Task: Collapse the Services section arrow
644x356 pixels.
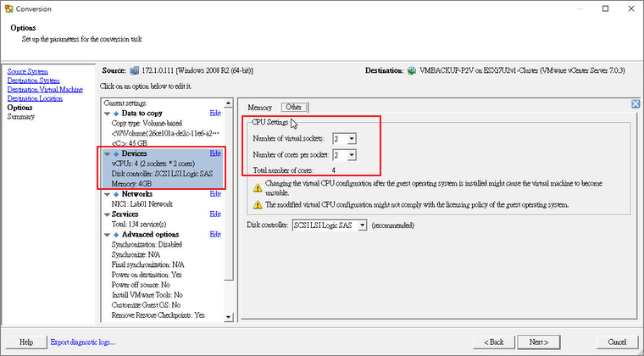Action: click(108, 214)
